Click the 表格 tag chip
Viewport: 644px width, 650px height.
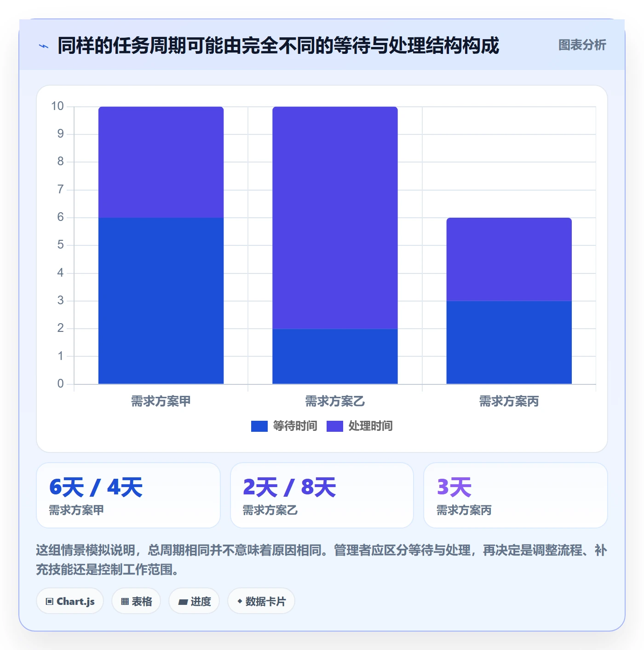136,601
